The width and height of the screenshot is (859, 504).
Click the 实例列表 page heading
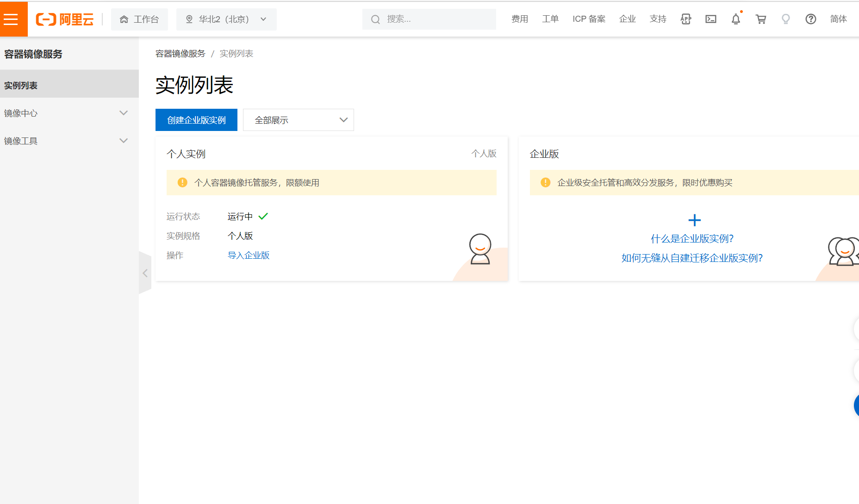pyautogui.click(x=194, y=85)
